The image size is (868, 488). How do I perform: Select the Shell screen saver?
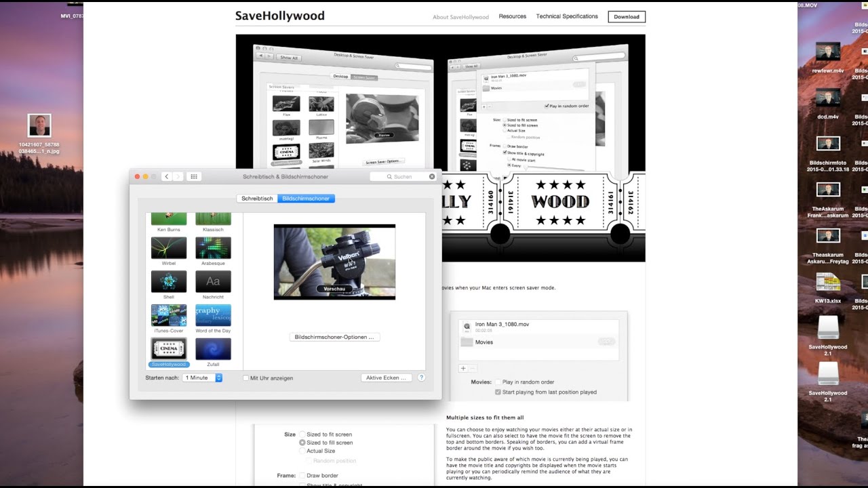[x=169, y=285]
